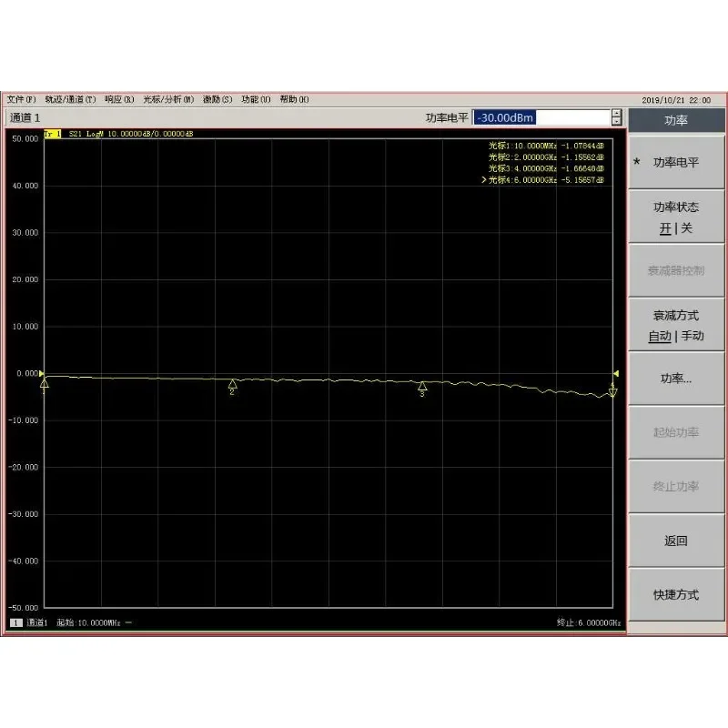Screen dimensions: 728x728
Task: Open the 功率... soft key
Action: pos(676,379)
